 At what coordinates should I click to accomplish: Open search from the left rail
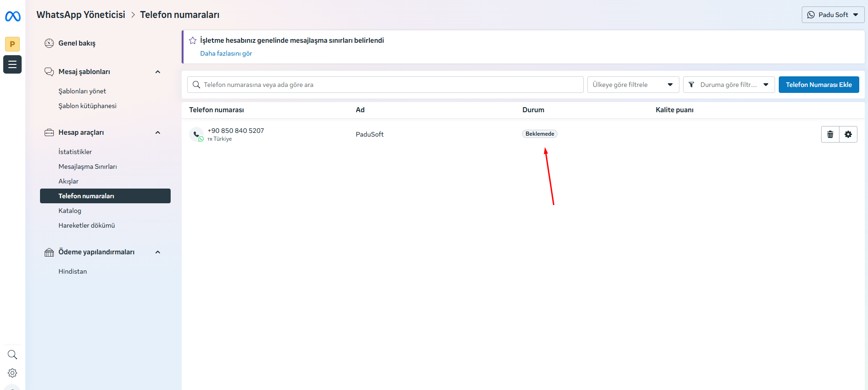[x=12, y=355]
